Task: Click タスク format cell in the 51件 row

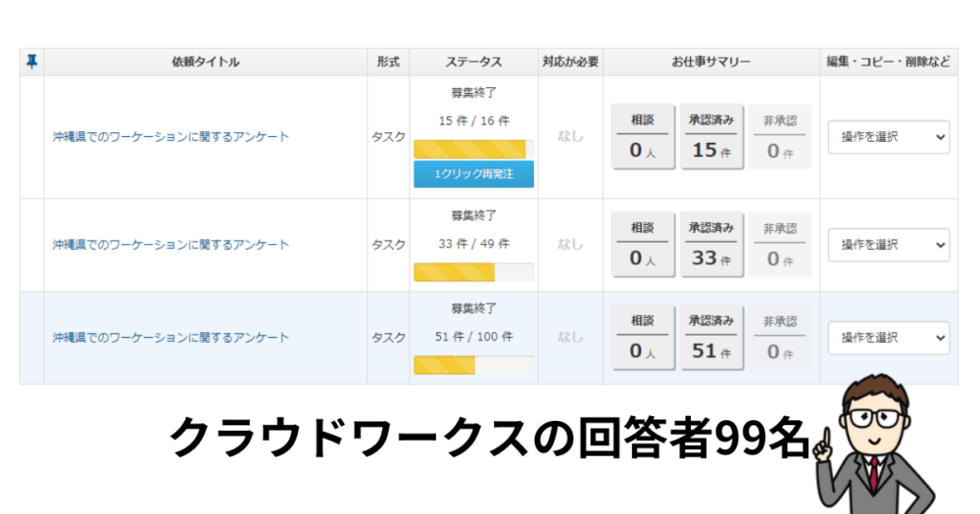Action: (388, 338)
